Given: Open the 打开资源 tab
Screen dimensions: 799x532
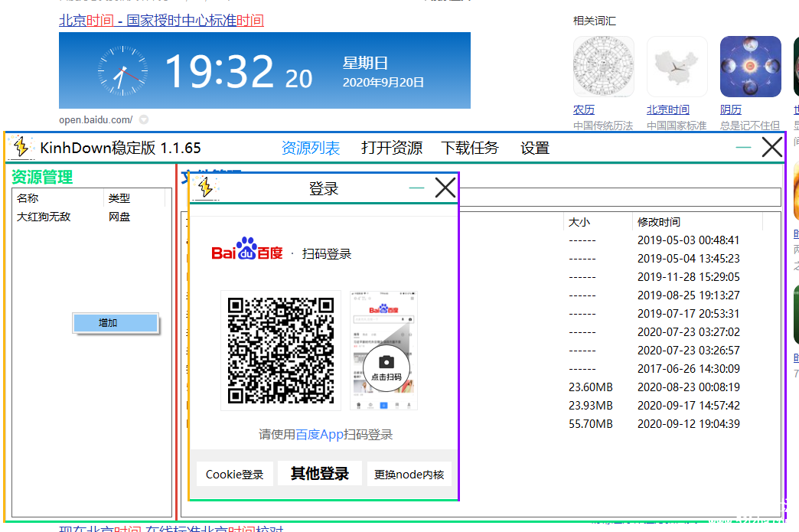Looking at the screenshot, I should (392, 148).
